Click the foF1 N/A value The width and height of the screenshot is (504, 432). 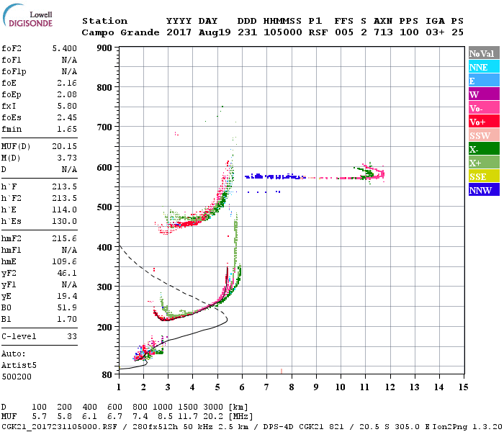(x=69, y=60)
